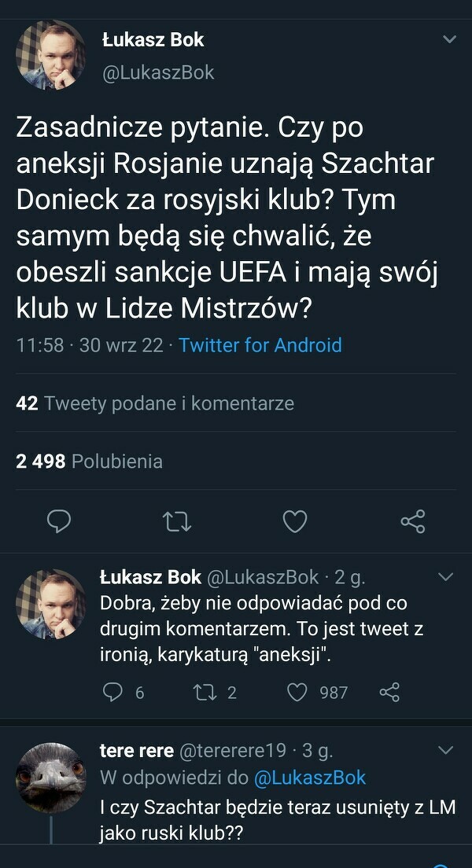Screen dimensions: 472x868
Task: Like the follow-up tweet with 987 likes
Action: tap(297, 692)
